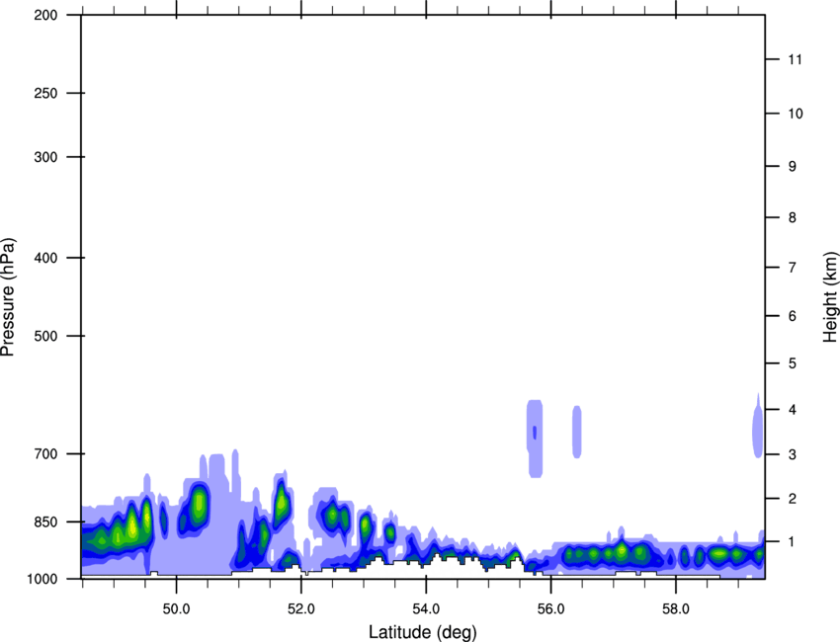Click the 58.0 latitude tick label
Screen dimensions: 840x642
click(676, 609)
